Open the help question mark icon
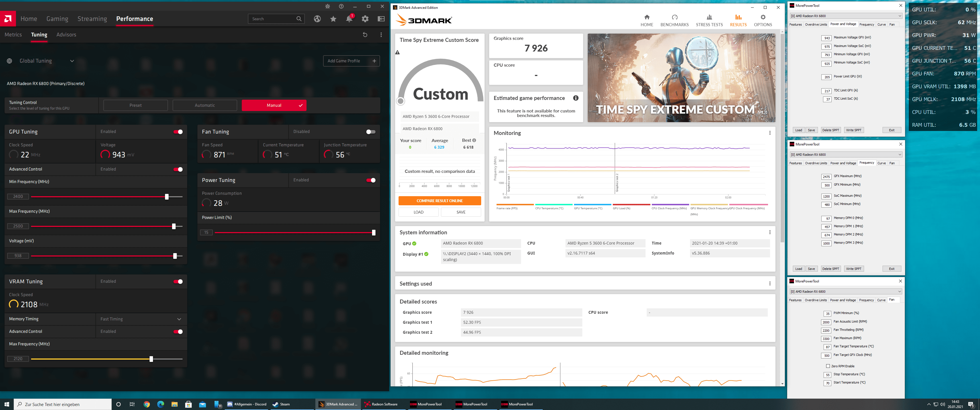980x410 pixels. coord(341,7)
